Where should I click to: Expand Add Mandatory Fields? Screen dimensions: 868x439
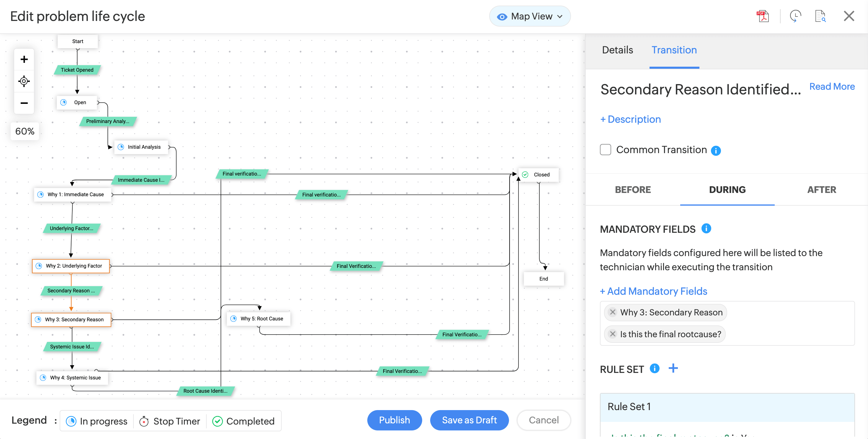tap(653, 291)
